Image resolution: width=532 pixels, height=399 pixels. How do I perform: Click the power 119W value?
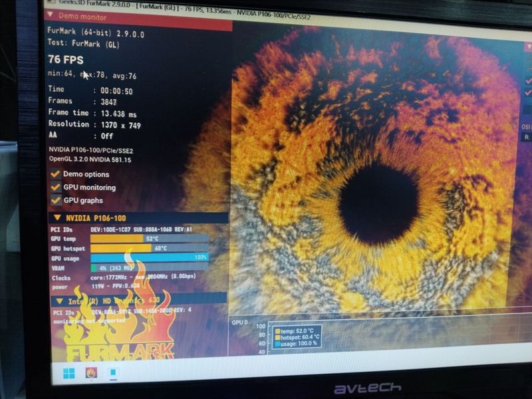[98, 287]
